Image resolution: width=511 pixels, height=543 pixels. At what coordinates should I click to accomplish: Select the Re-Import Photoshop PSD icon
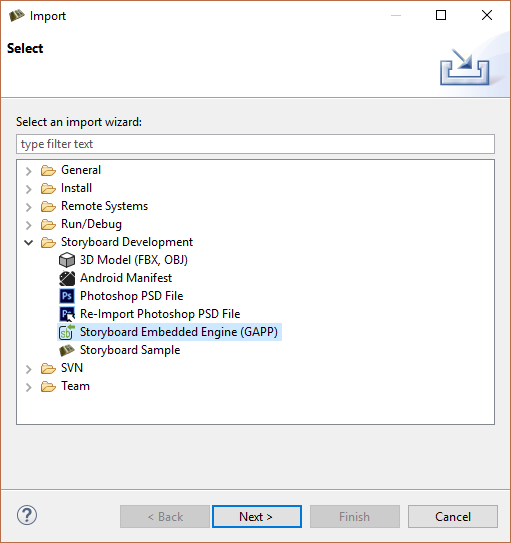pos(67,314)
